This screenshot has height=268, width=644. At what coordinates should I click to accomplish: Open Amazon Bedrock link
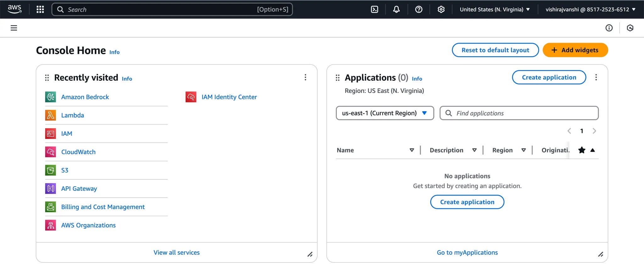pyautogui.click(x=85, y=97)
